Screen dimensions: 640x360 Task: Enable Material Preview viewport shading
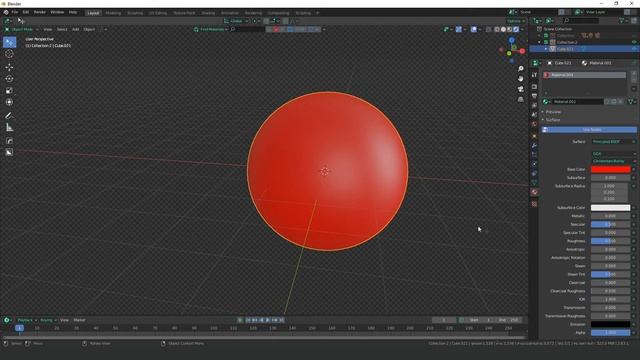point(509,29)
